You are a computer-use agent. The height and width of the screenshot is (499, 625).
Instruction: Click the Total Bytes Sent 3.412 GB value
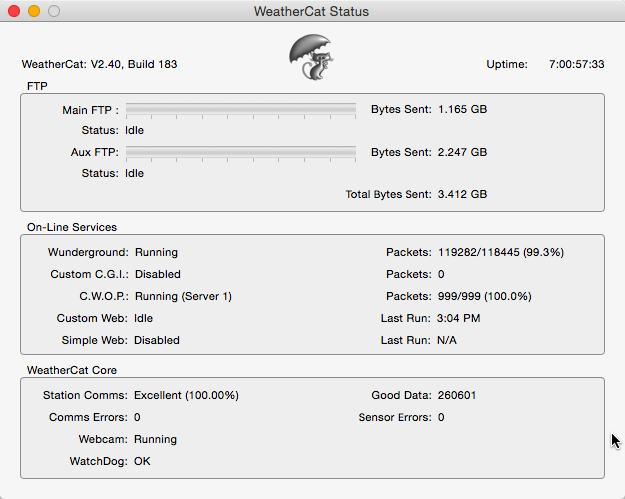[x=462, y=194]
